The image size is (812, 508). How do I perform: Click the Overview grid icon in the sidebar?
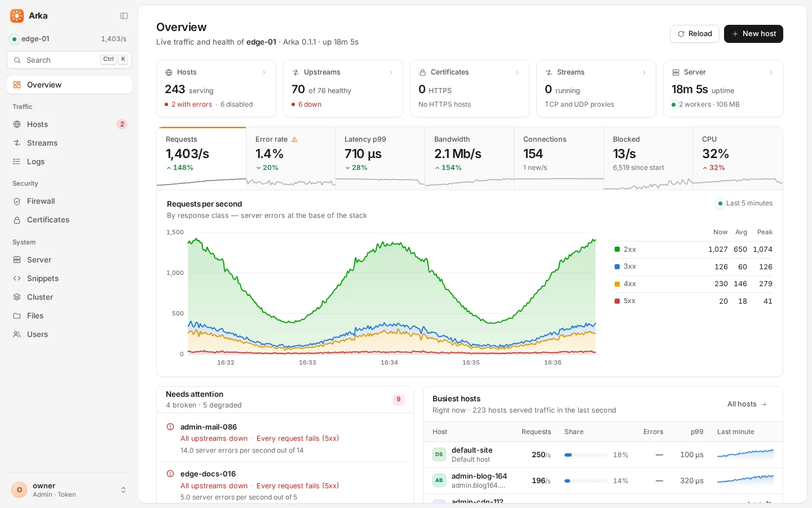pos(17,85)
